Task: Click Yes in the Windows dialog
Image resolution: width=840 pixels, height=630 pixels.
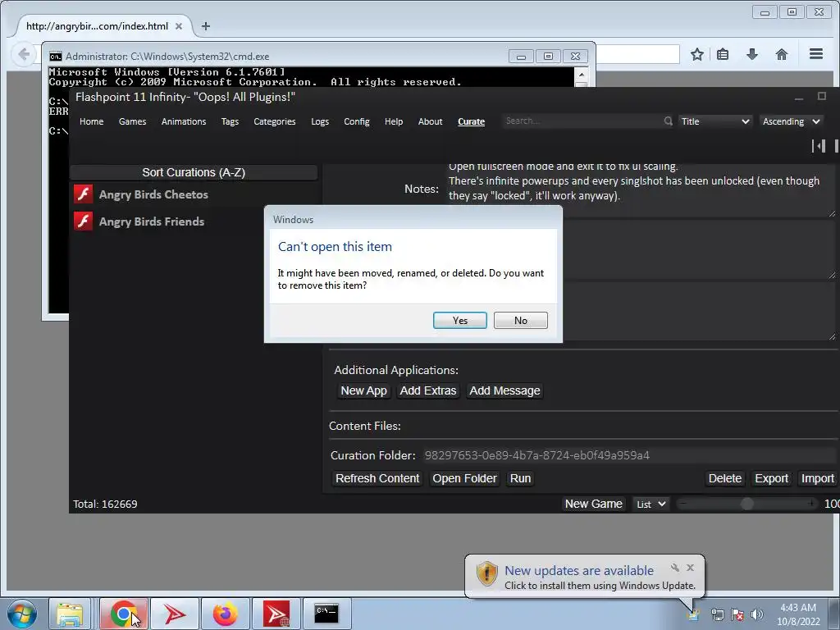Action: click(x=459, y=321)
